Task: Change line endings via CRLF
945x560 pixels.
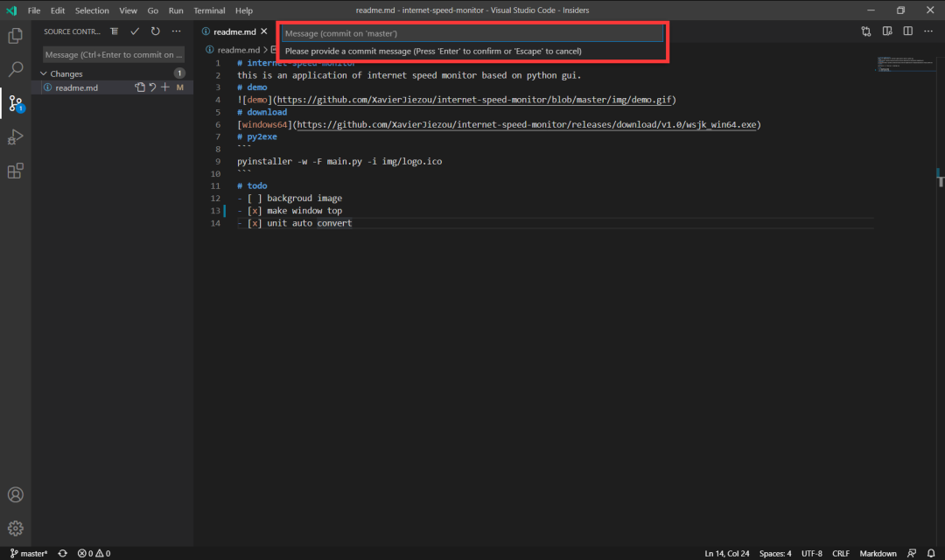Action: 841,553
